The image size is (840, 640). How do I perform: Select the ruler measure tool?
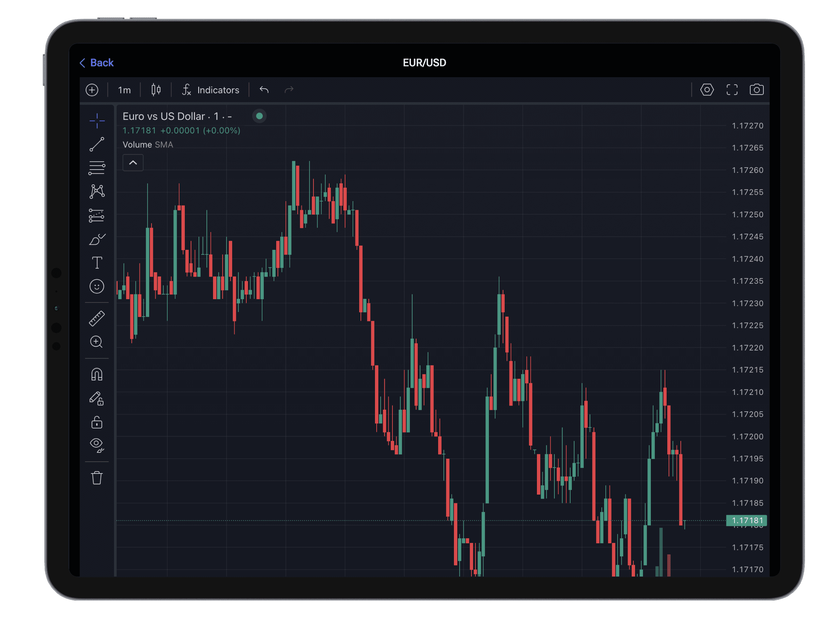97,318
